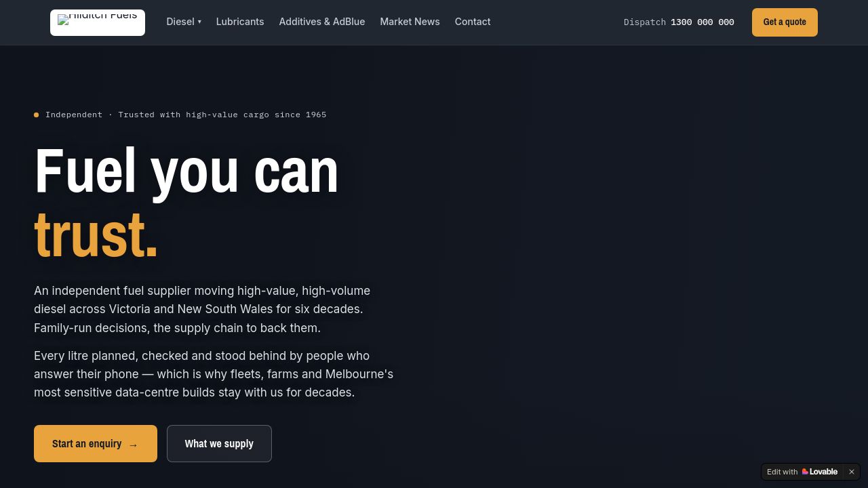868x488 pixels.
Task: Click the Hilditch Fuels logo
Action: 98,22
